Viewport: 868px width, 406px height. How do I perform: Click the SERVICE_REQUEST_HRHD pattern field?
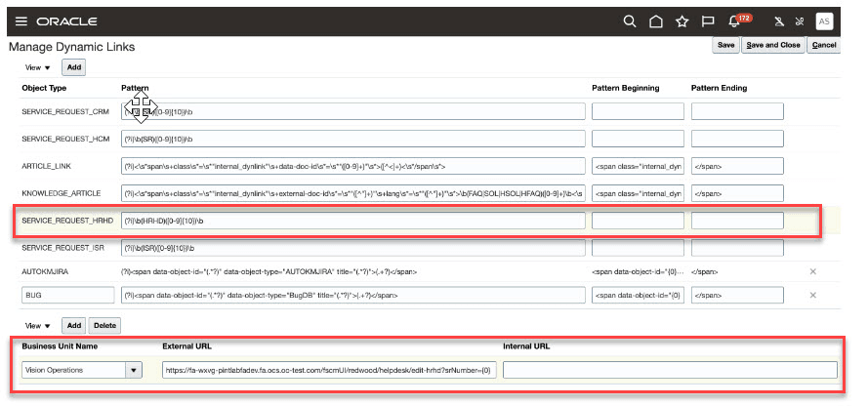pyautogui.click(x=353, y=221)
